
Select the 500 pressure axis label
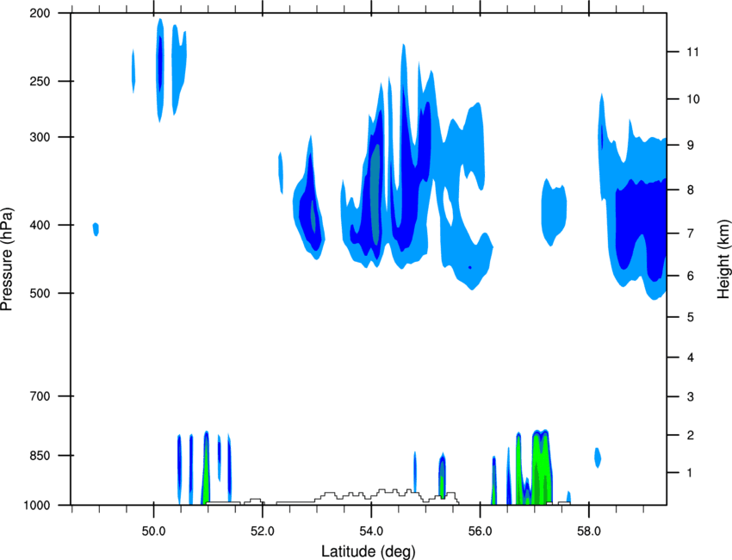click(x=40, y=293)
